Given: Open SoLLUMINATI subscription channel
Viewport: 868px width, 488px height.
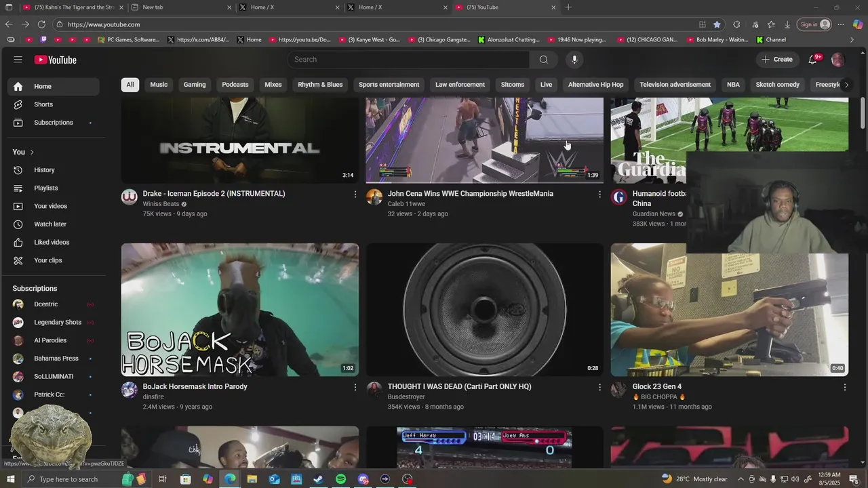Looking at the screenshot, I should click(54, 377).
